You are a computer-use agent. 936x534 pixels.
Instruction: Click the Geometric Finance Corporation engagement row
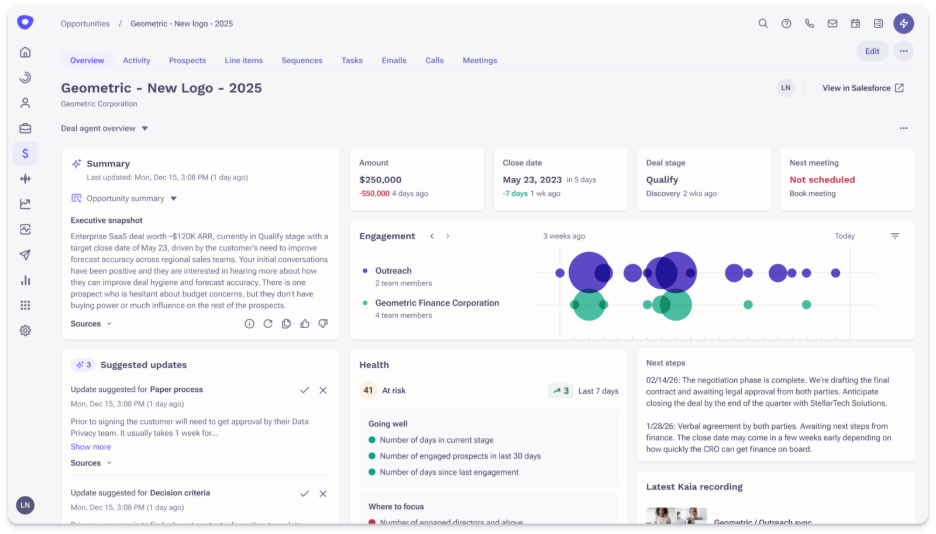tap(437, 303)
